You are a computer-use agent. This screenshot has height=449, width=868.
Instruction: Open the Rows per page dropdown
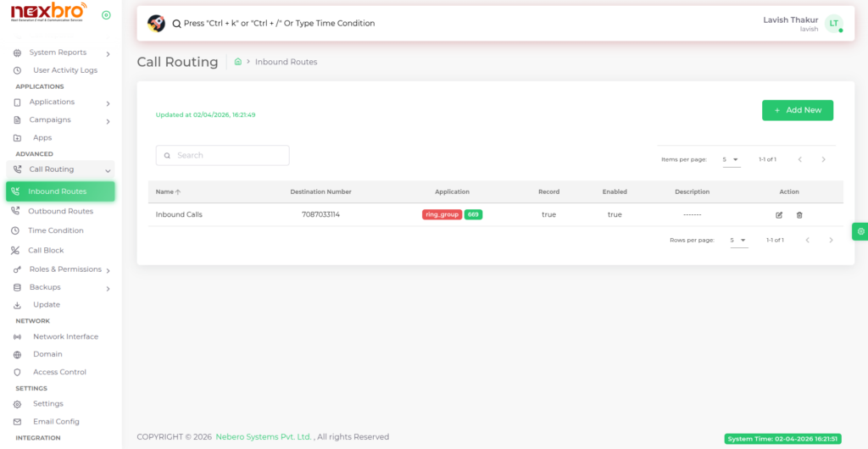(738, 241)
